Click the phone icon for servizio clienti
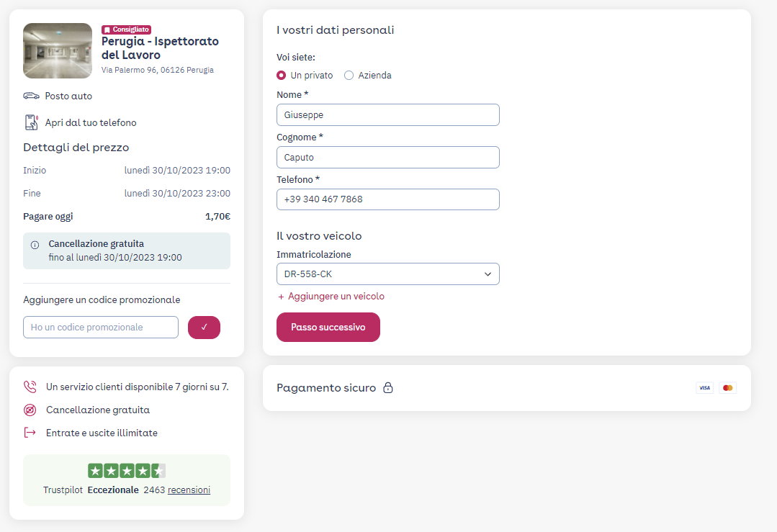Viewport: 777px width, 532px height. tap(30, 387)
